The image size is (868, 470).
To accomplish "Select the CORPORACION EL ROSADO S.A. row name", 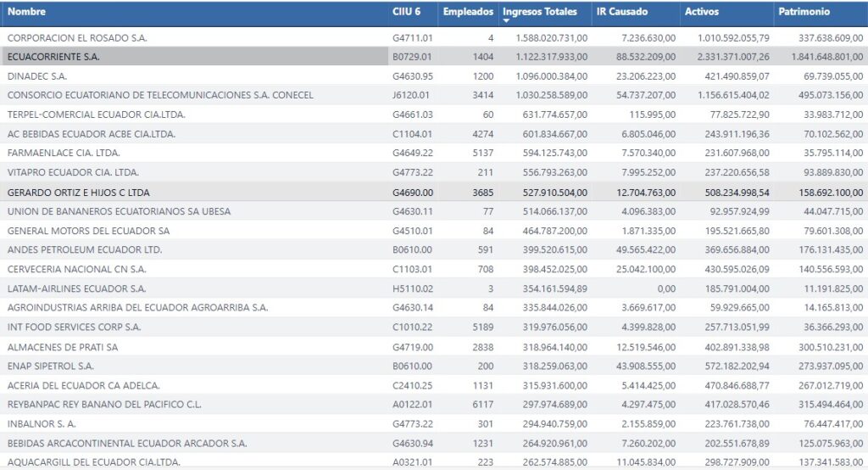I will [77, 37].
